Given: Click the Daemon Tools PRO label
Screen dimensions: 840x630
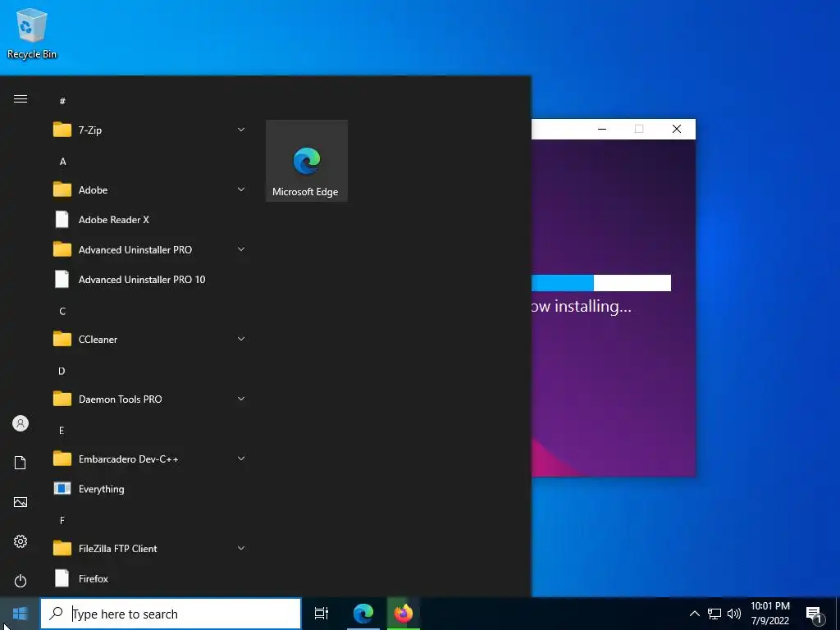Looking at the screenshot, I should (121, 399).
